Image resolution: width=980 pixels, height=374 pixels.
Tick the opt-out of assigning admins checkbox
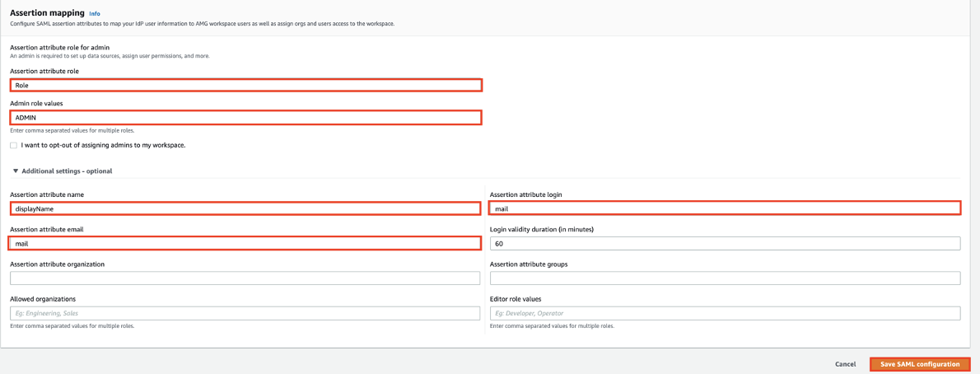13,145
